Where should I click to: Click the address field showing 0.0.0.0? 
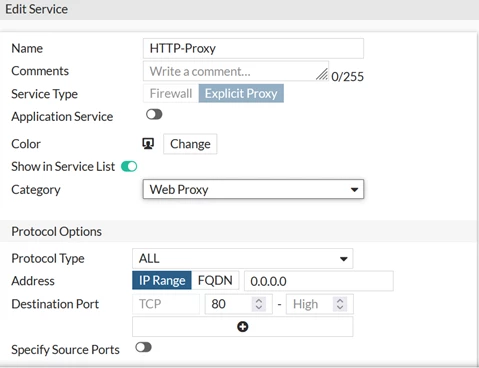click(x=319, y=281)
